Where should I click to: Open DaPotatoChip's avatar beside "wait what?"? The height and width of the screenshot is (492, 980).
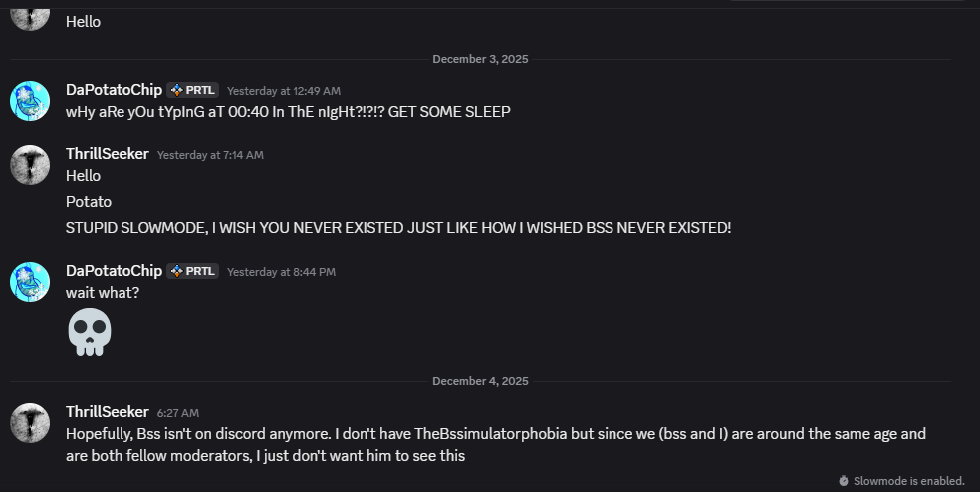tap(30, 282)
